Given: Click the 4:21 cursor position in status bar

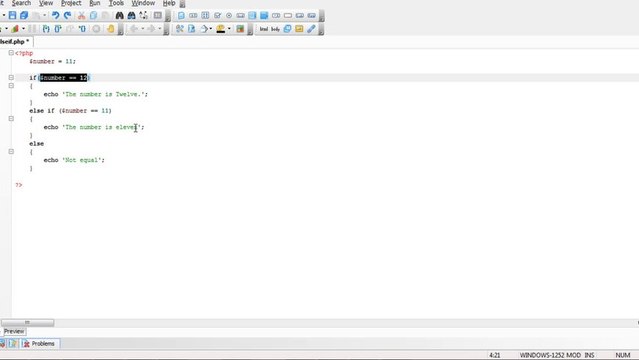Looking at the screenshot, I should tap(495, 355).
